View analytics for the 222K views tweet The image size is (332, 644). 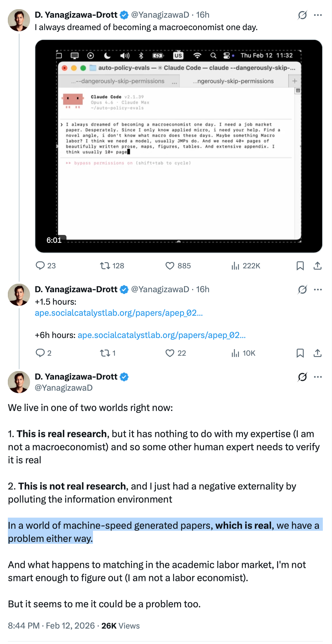tap(235, 266)
